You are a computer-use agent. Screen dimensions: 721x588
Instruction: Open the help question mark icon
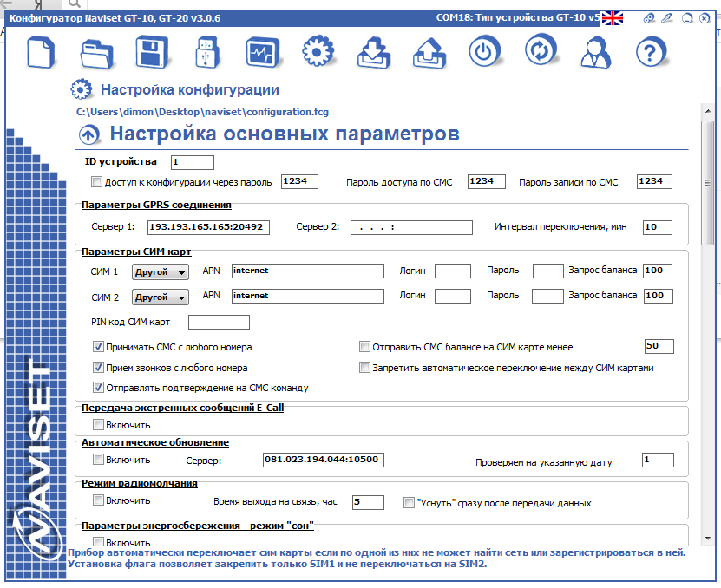651,53
